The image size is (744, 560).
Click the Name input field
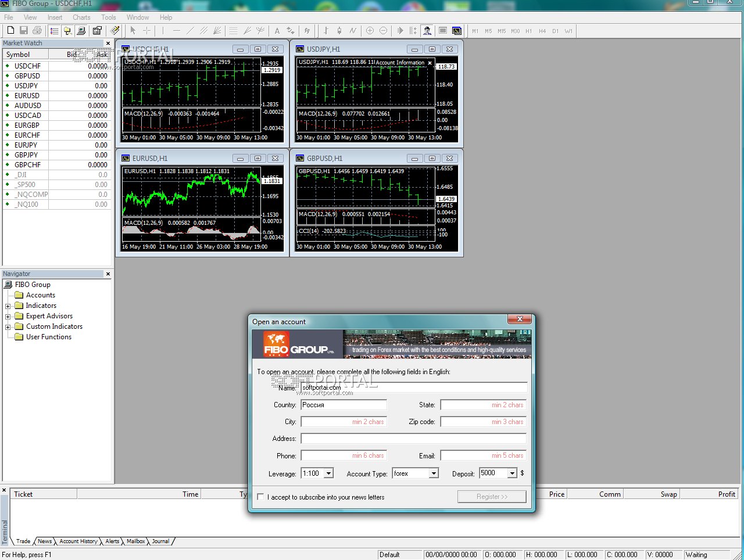click(414, 388)
